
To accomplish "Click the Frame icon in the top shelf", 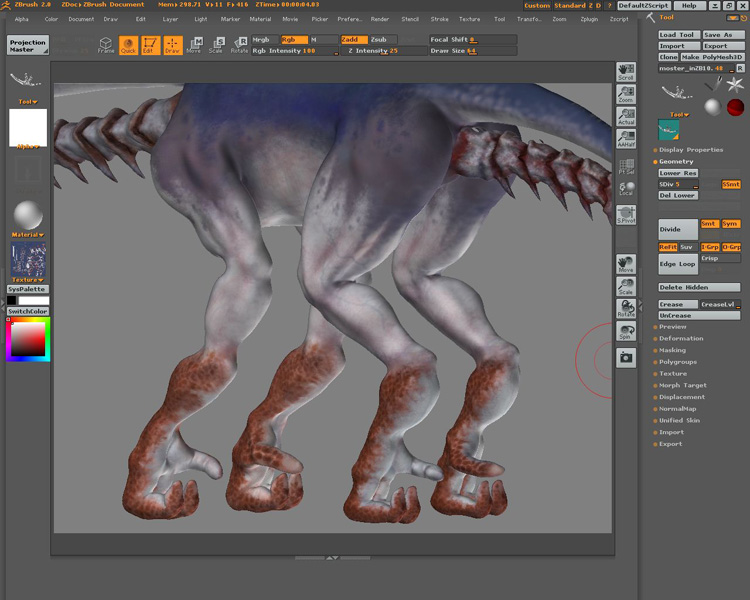I will tap(106, 45).
